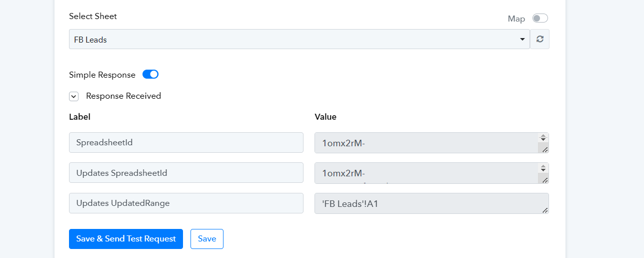This screenshot has height=258, width=644.
Task: Open the FB Leads sheet dropdown
Action: [x=299, y=39]
